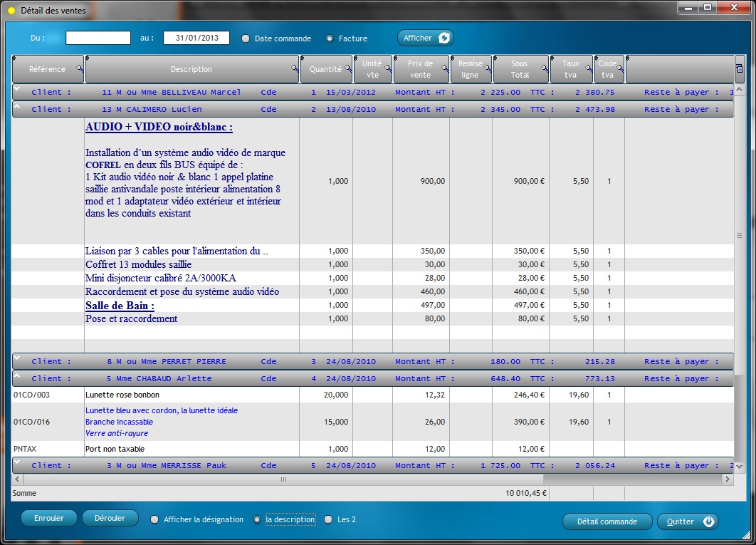Click the horizontal scrollbar thumb under the table
Image resolution: width=756 pixels, height=545 pixels.
point(283,480)
